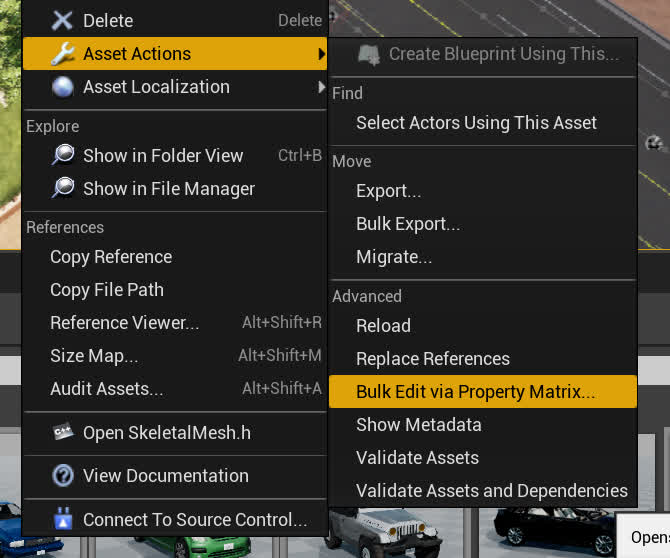Click the Asset Actions wrench icon
670x558 pixels.
[62, 54]
